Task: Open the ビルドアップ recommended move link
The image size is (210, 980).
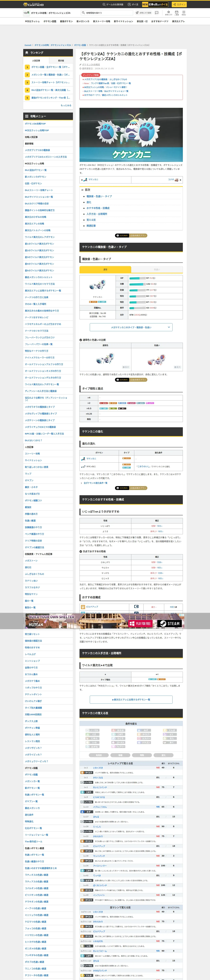Action: click(x=92, y=607)
